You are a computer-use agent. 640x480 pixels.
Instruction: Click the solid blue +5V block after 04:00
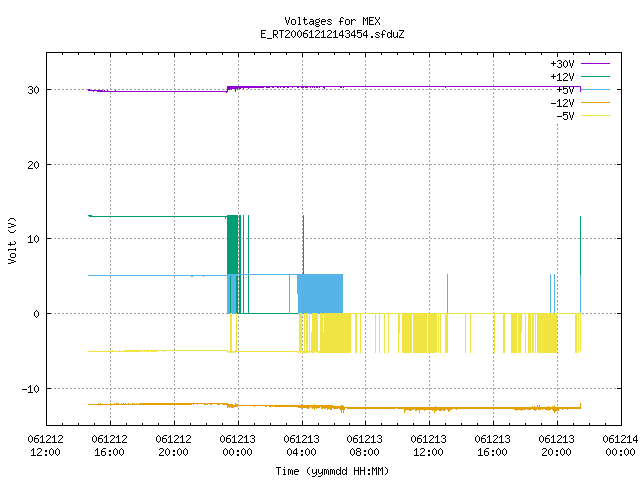point(320,294)
